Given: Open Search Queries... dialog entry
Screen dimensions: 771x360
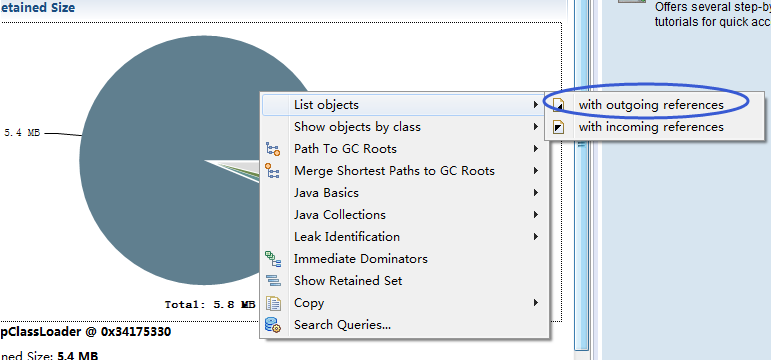Looking at the screenshot, I should coord(404,325).
